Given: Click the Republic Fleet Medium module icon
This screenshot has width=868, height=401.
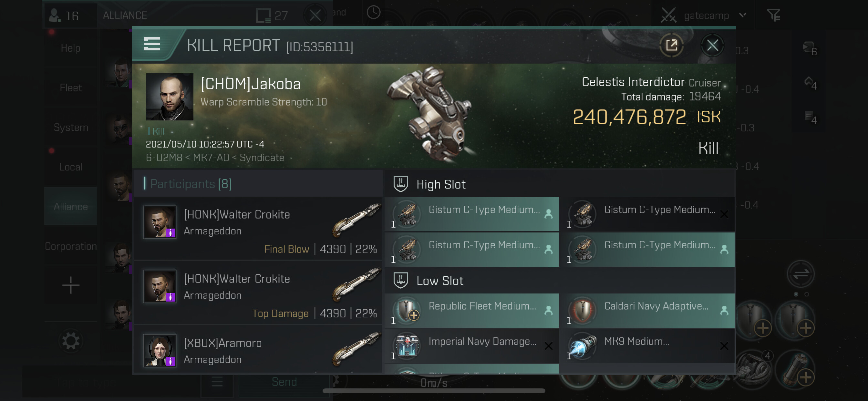Looking at the screenshot, I should [x=407, y=310].
